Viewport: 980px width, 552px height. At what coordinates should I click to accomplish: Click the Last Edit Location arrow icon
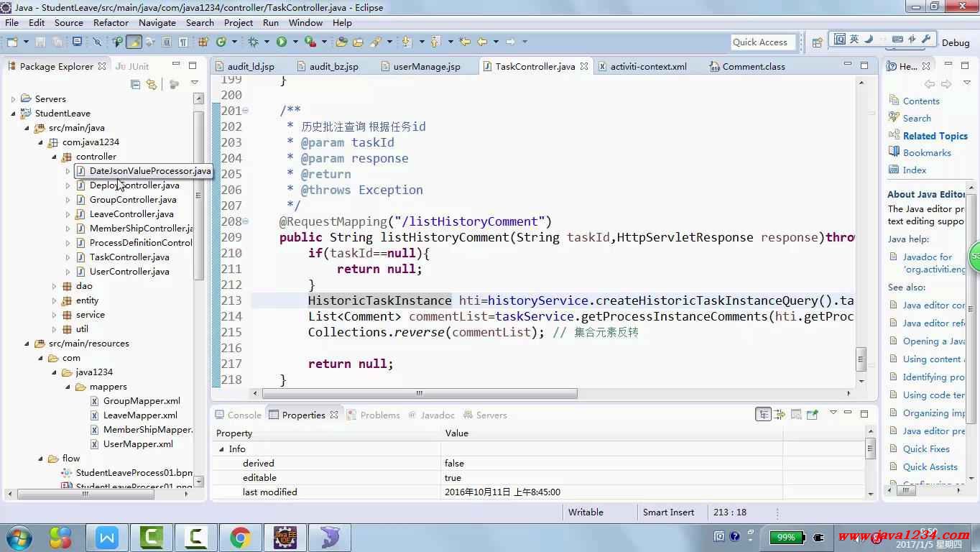[465, 42]
